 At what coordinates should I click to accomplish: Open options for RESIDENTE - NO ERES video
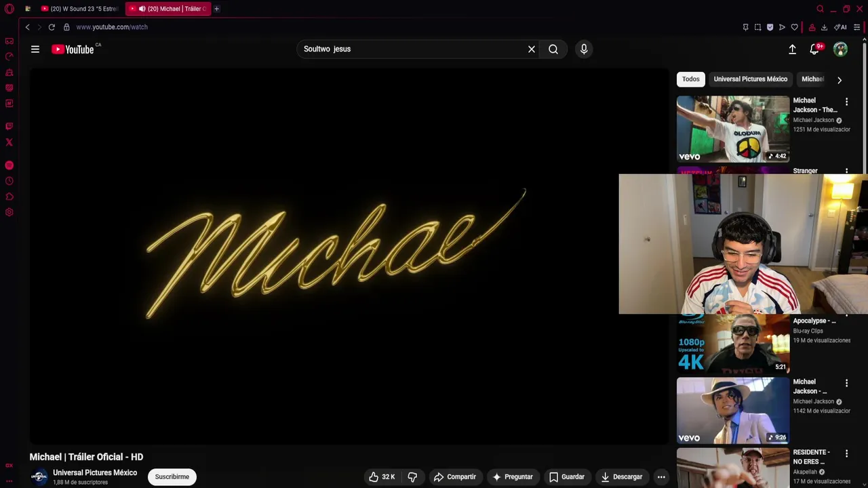click(x=846, y=453)
